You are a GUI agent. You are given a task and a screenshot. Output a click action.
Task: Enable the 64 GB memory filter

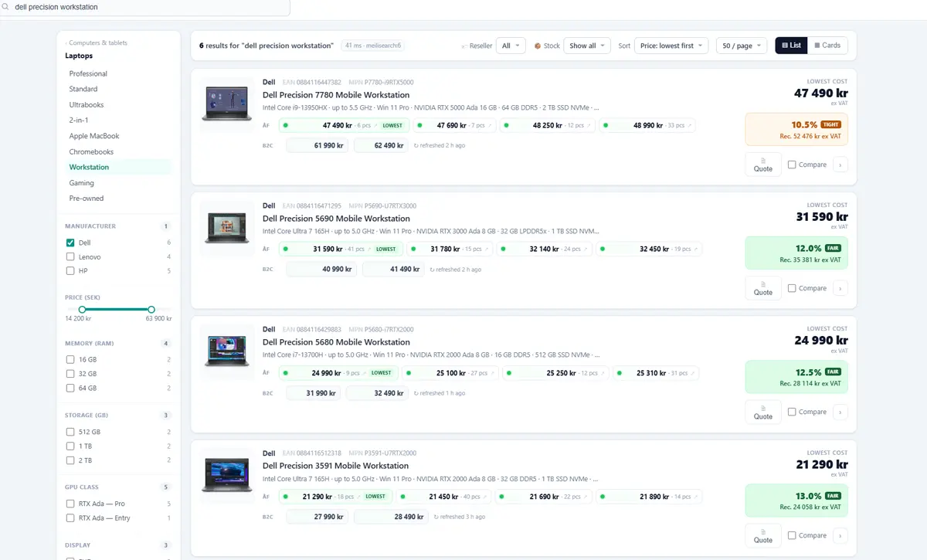coord(70,389)
